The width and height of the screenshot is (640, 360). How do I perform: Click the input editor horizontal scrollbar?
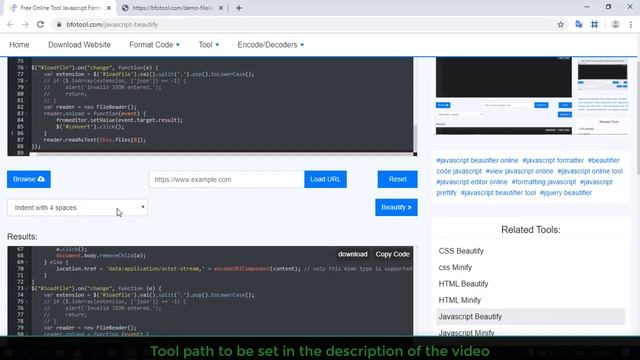pyautogui.click(x=222, y=154)
